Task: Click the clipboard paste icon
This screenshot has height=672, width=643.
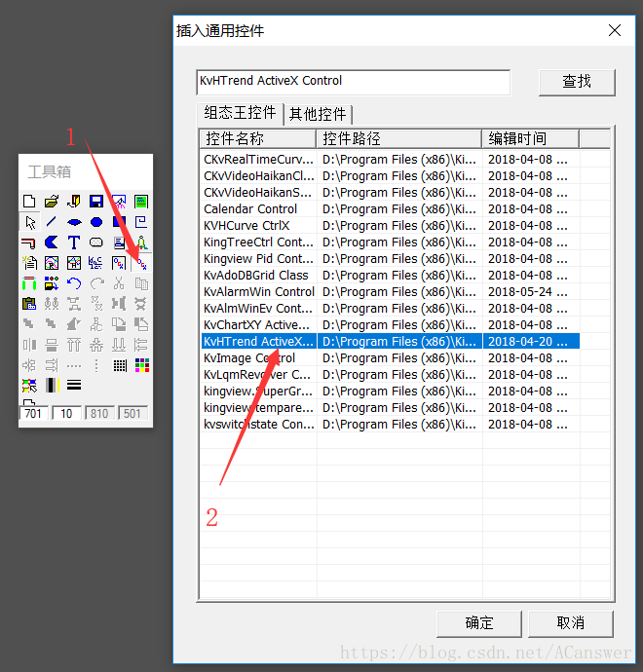Action: pyautogui.click(x=29, y=304)
